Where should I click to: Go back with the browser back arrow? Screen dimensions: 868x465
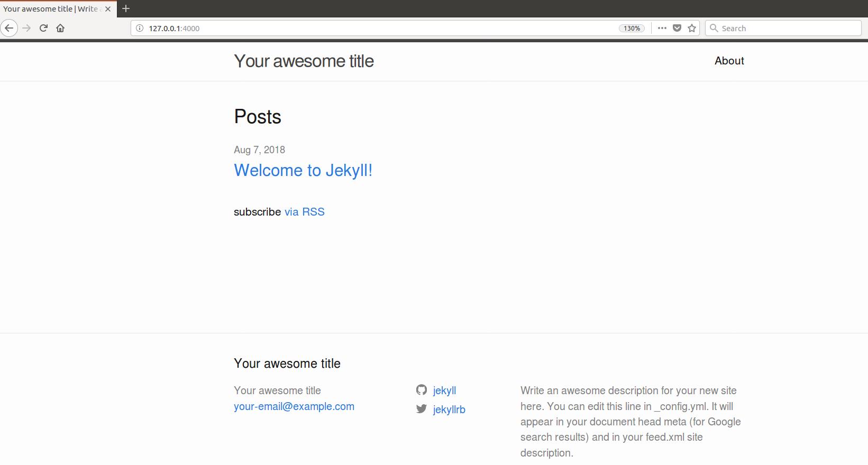coord(9,28)
